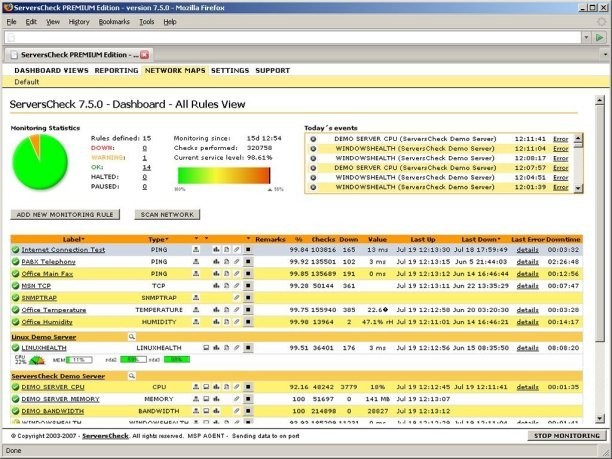This screenshot has height=459, width=612.
Task: Click the green status icon for LINUXHEALTH
Action: coord(15,347)
